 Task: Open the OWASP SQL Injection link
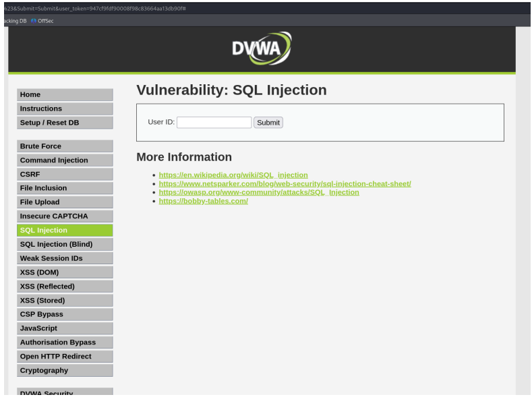[259, 193]
